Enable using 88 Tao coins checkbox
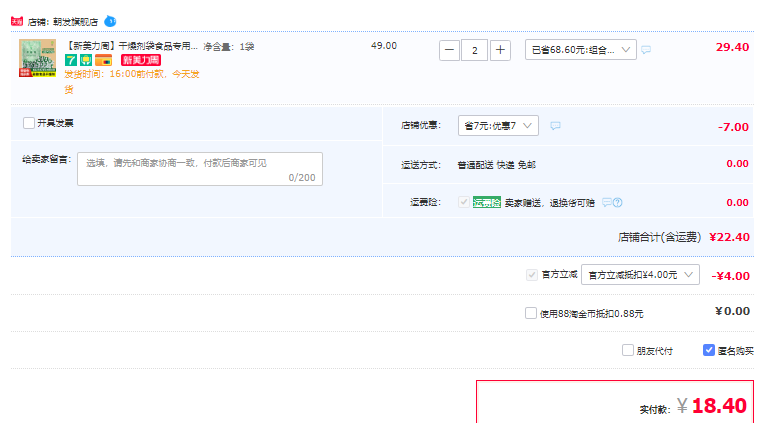760x423 pixels. (531, 313)
